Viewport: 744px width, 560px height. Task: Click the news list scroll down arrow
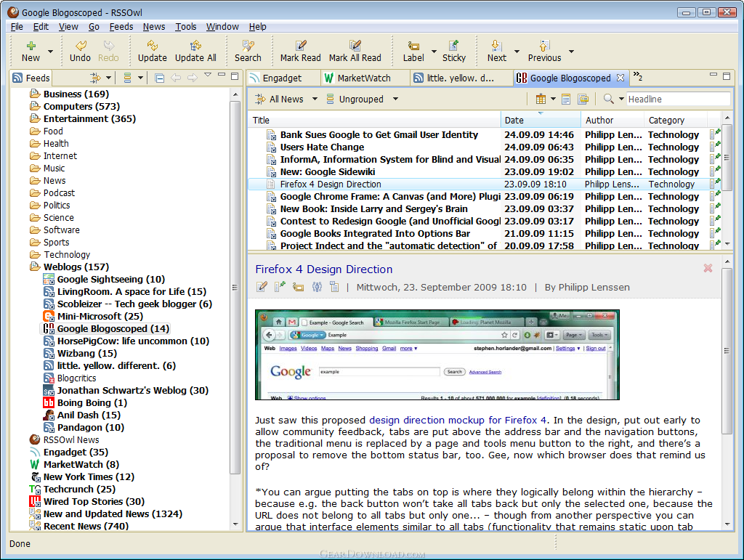727,244
